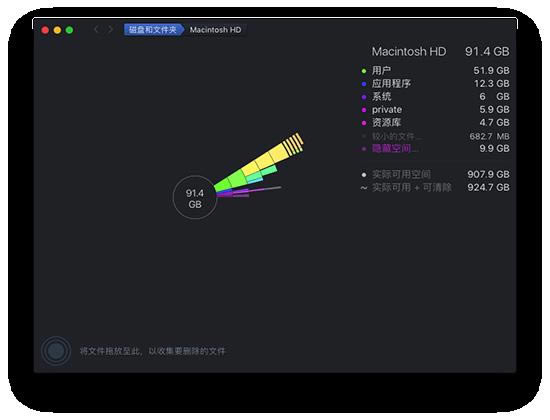
Task: Select the 磁盘和文件夹 breadcrumb
Action: [x=153, y=30]
